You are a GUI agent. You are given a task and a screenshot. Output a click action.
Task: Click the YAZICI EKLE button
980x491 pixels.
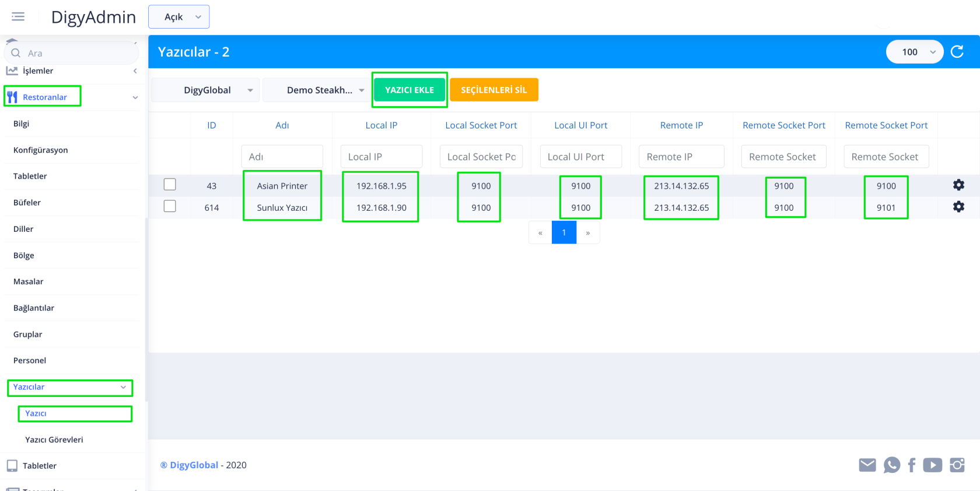pos(409,90)
